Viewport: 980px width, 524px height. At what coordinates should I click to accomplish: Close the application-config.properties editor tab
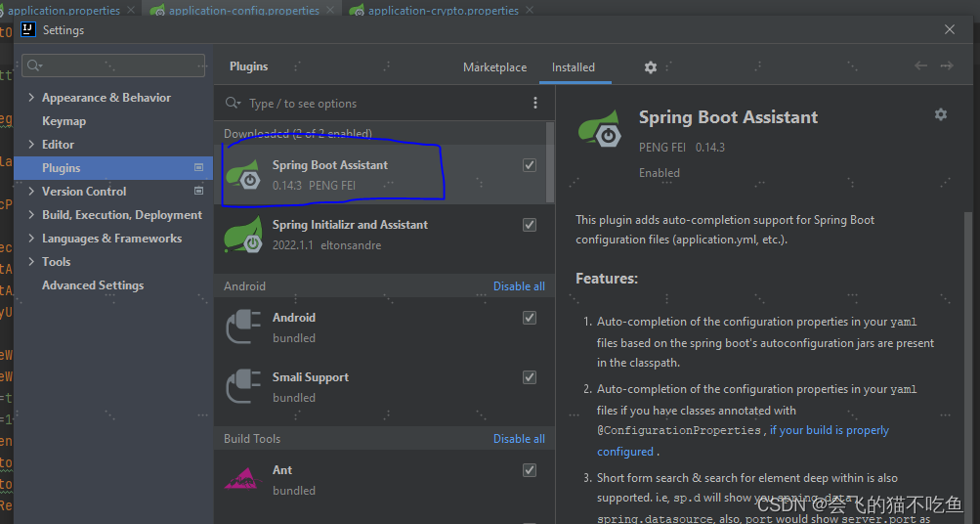click(x=330, y=10)
